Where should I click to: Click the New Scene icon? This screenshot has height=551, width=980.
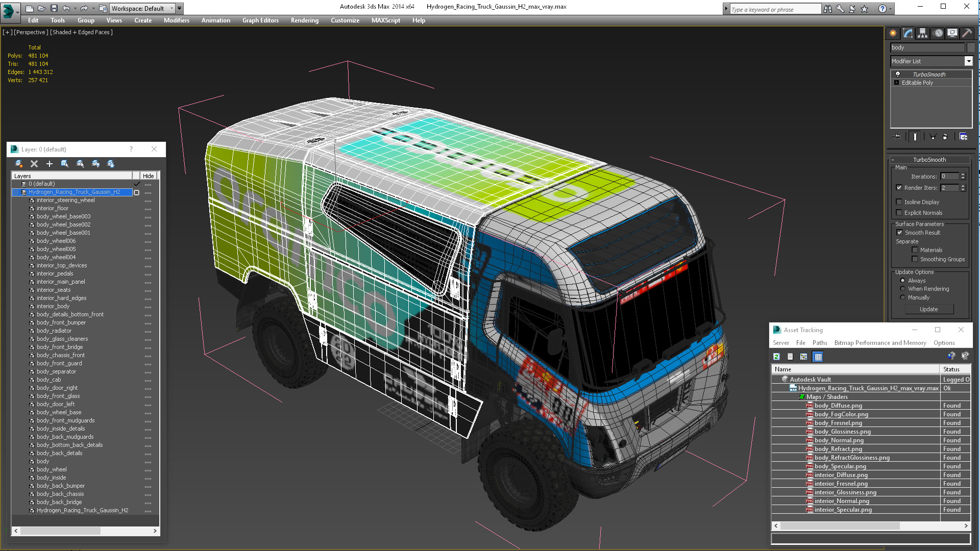[x=30, y=8]
